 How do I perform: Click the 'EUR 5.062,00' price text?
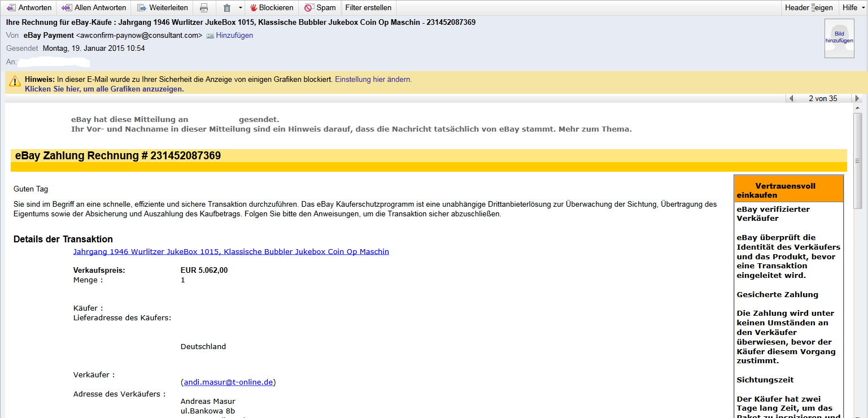click(x=204, y=270)
